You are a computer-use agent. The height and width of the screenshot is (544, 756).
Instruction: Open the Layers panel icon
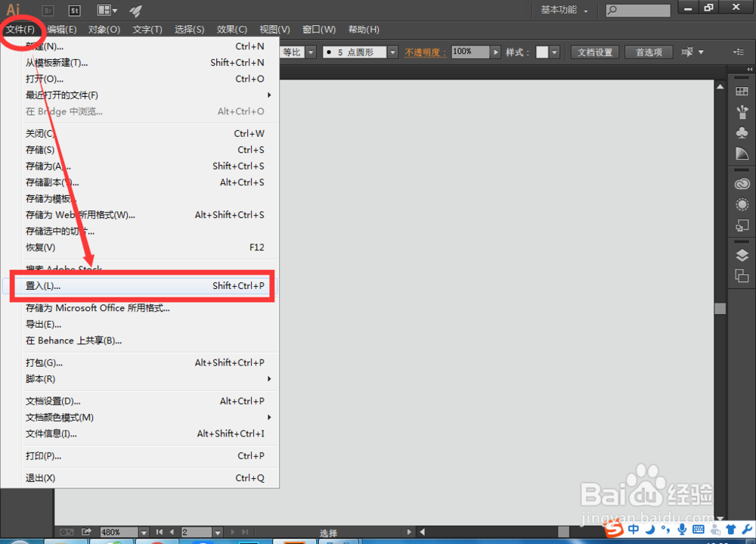(x=742, y=255)
